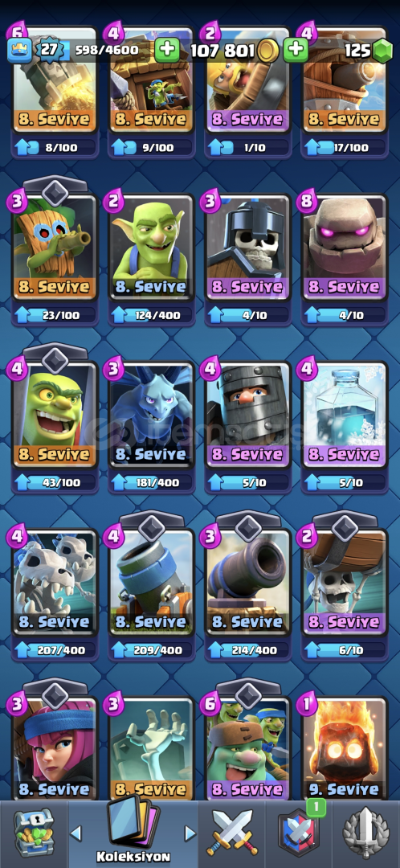
Task: Tap the right arrow beside Koleksiyon
Action: coord(190,833)
